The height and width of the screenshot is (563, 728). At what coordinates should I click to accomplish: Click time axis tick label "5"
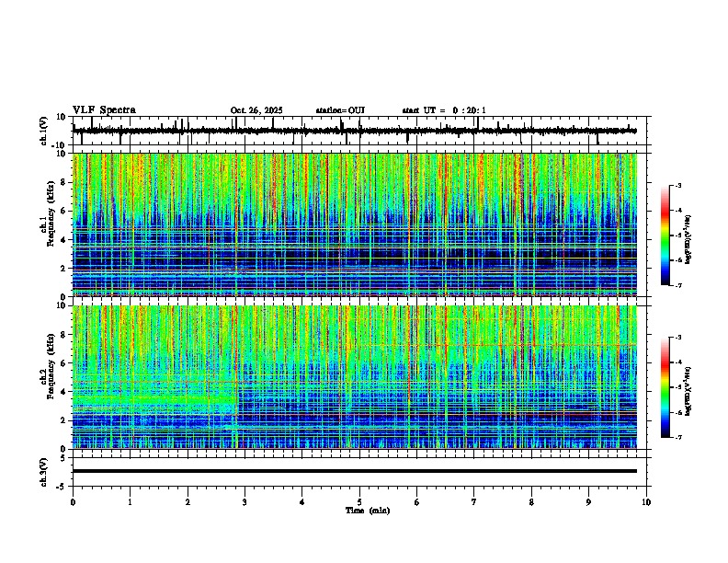pyautogui.click(x=359, y=502)
